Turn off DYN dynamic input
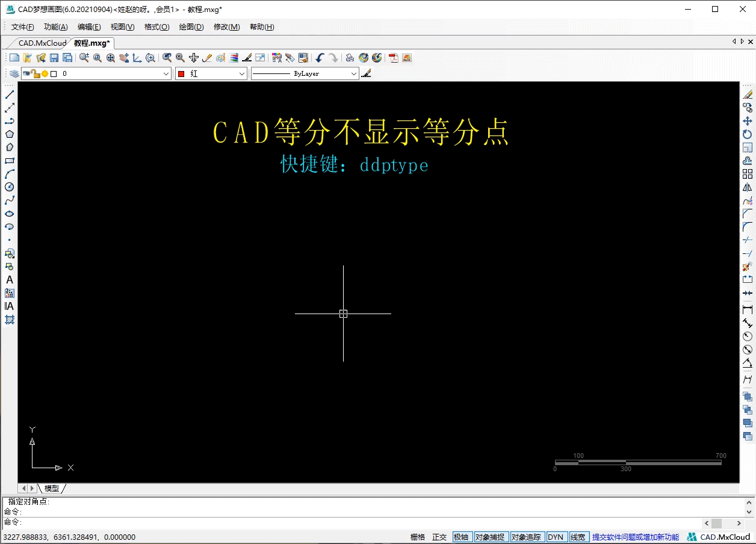The height and width of the screenshot is (544, 756). [557, 536]
